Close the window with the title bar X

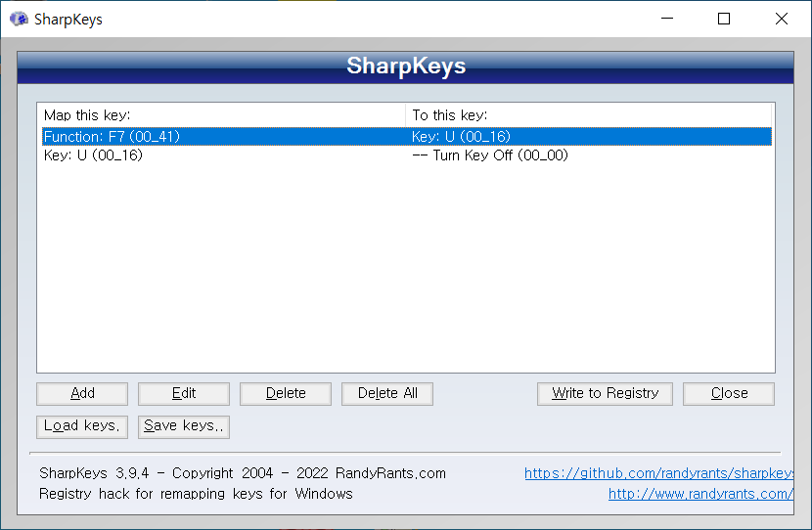click(782, 19)
